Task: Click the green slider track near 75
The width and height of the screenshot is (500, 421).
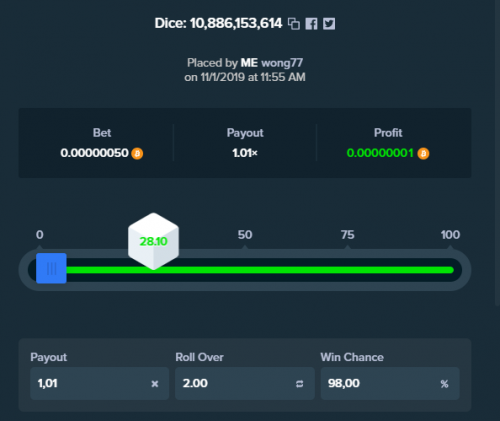Action: pyautogui.click(x=347, y=270)
